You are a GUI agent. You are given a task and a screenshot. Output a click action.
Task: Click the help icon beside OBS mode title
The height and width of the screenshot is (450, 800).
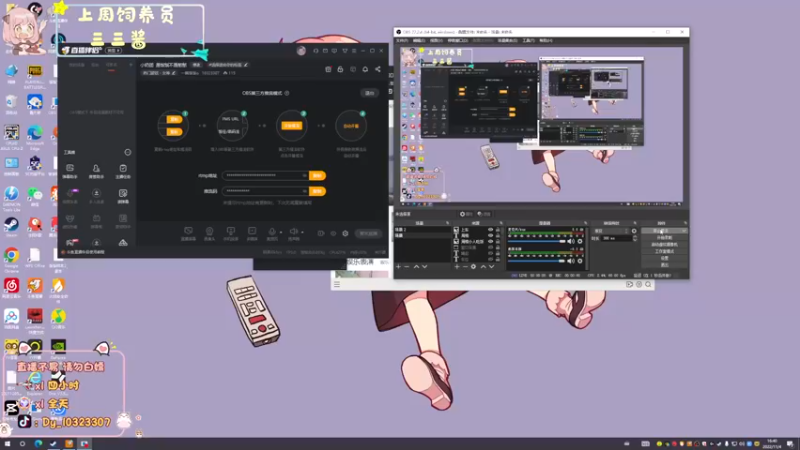point(287,93)
